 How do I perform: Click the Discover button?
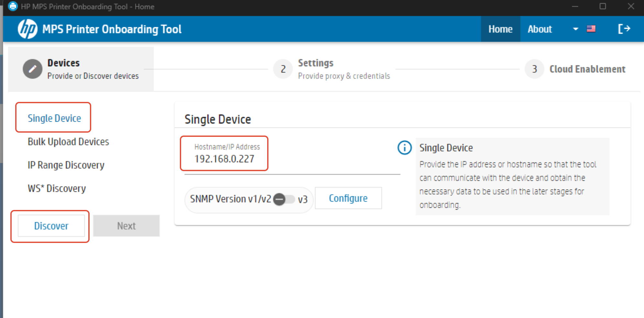[51, 226]
